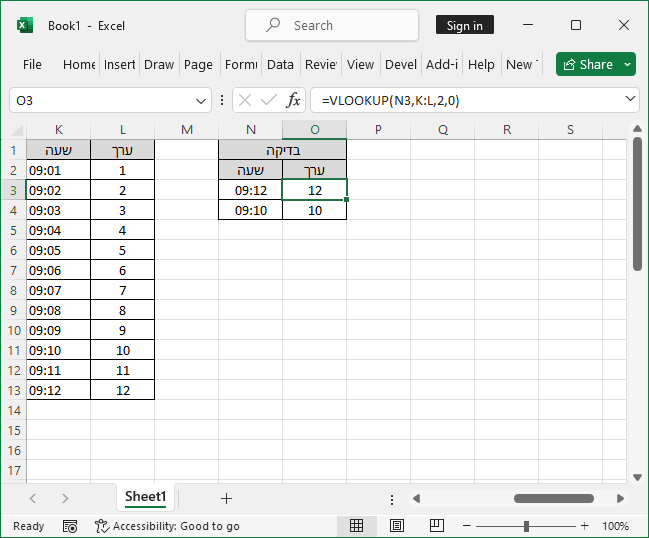
Task: Open the File menu
Action: point(32,64)
